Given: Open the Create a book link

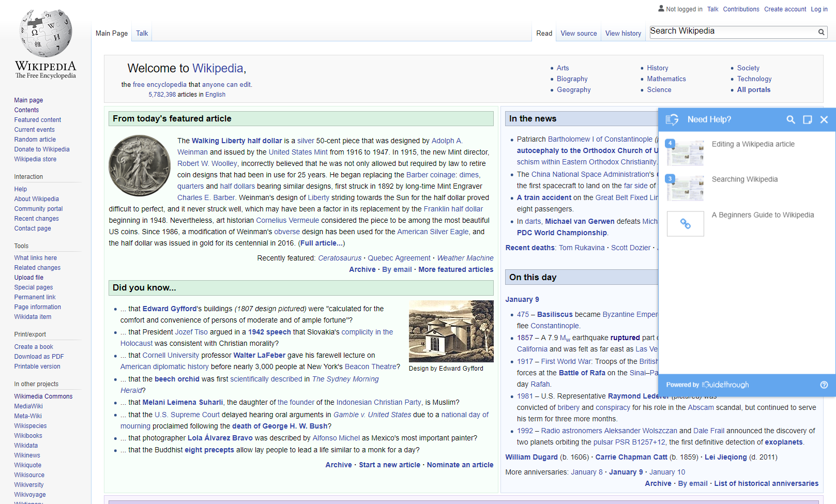Looking at the screenshot, I should click(34, 347).
